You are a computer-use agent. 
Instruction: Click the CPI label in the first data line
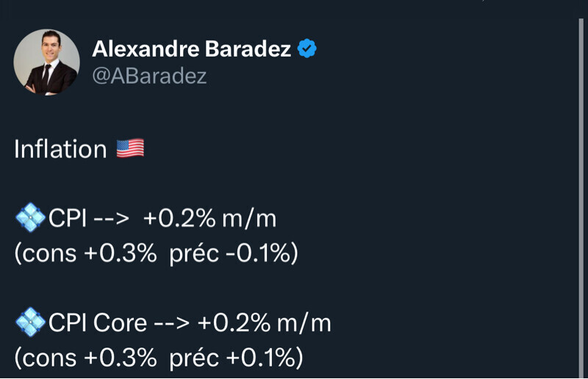click(x=68, y=218)
